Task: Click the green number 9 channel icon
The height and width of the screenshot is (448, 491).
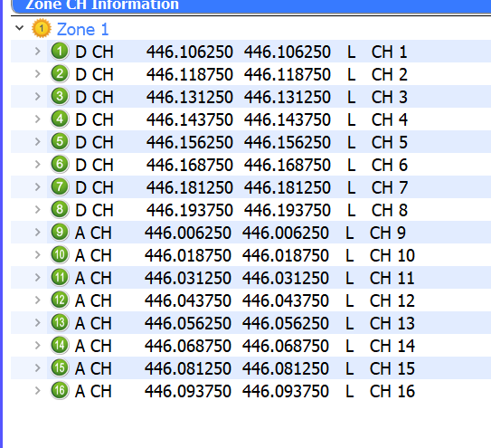Action: [60, 233]
